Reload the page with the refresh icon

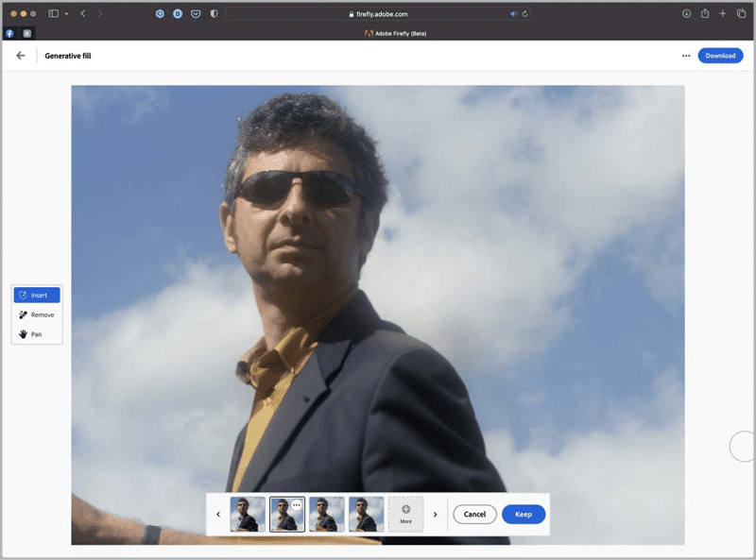[524, 14]
